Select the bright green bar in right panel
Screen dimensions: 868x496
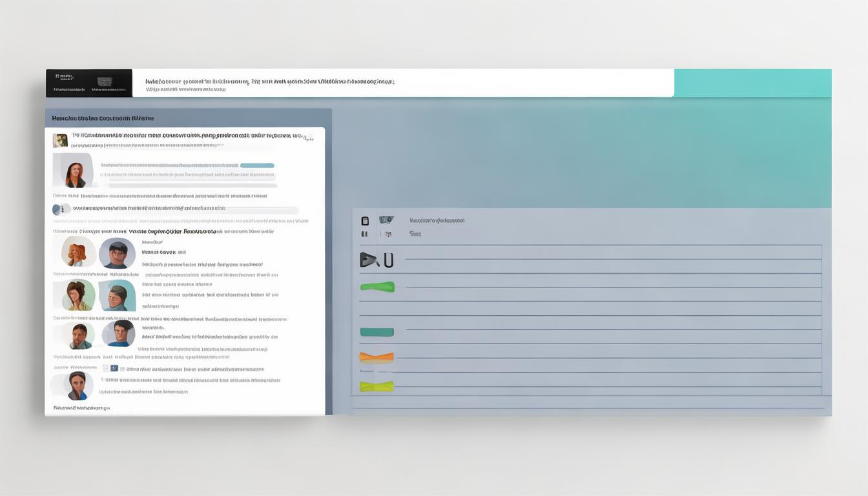(x=377, y=287)
